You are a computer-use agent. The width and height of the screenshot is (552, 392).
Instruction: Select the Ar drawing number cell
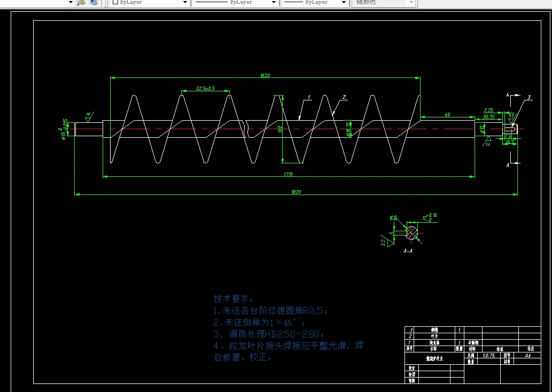527,355
